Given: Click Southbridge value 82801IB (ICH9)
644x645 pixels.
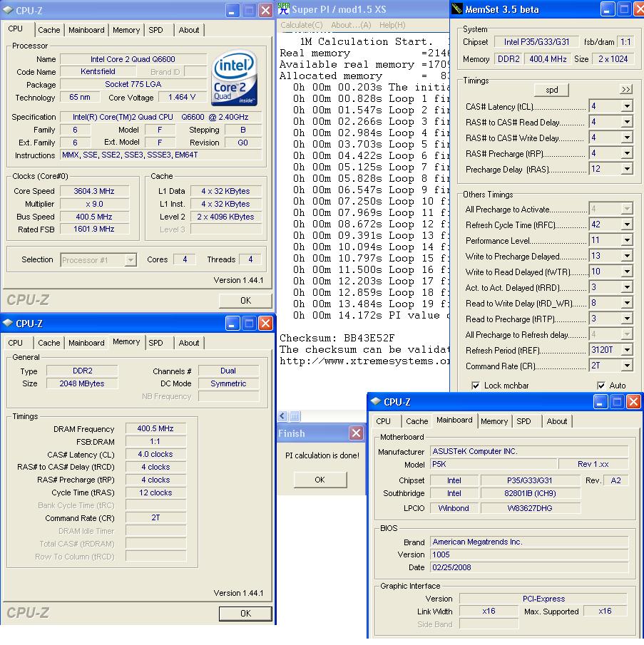Looking at the screenshot, I should point(530,493).
